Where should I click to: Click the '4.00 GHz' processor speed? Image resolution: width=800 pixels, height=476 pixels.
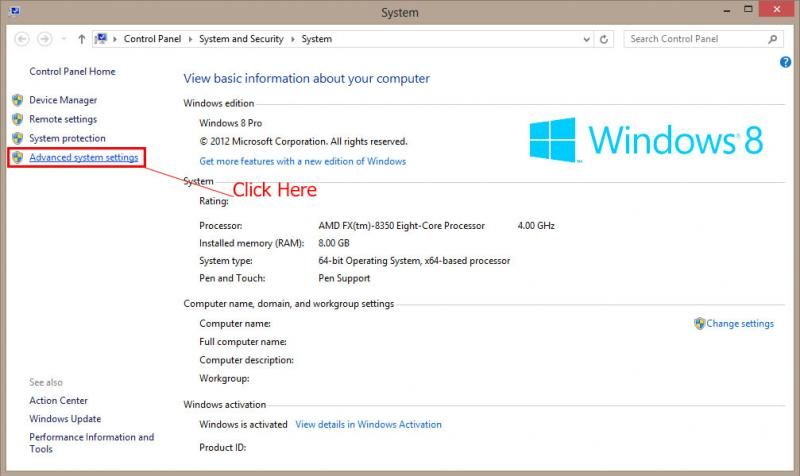[536, 226]
